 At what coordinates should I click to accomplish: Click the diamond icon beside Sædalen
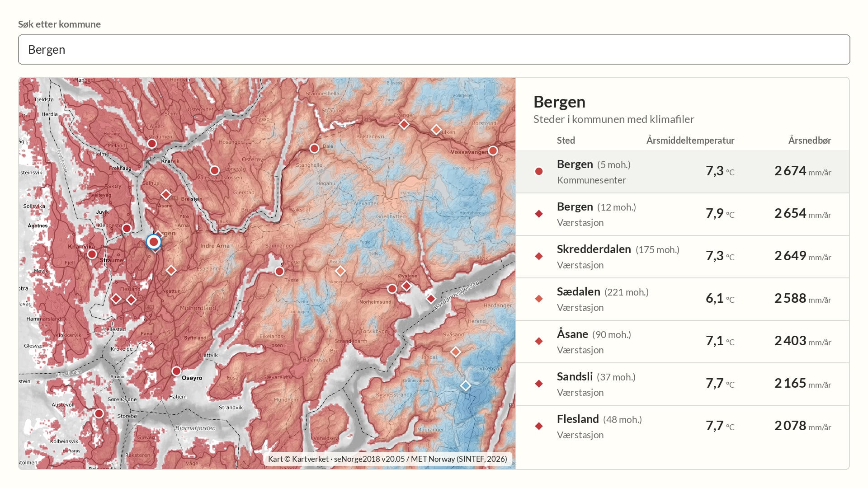point(539,299)
